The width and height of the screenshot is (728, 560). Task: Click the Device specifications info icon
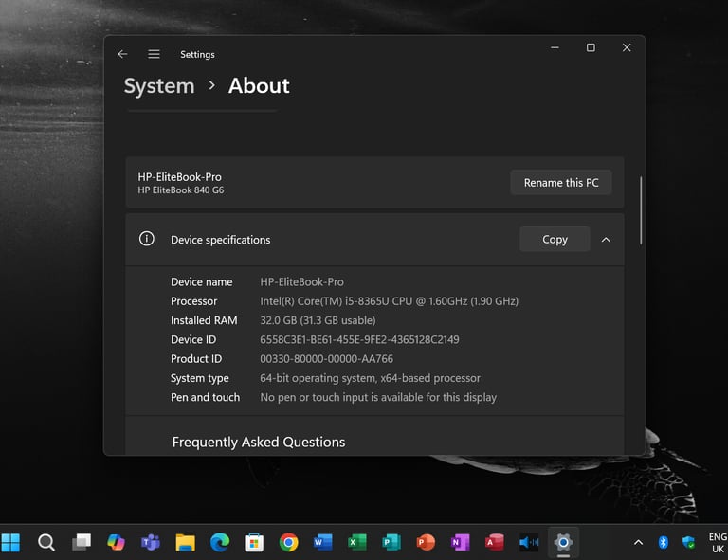tap(147, 240)
